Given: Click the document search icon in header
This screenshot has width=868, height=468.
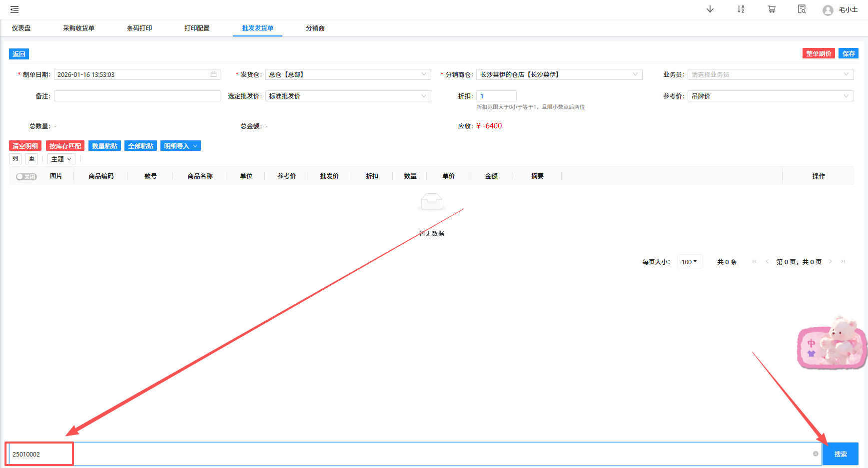Looking at the screenshot, I should coord(802,9).
